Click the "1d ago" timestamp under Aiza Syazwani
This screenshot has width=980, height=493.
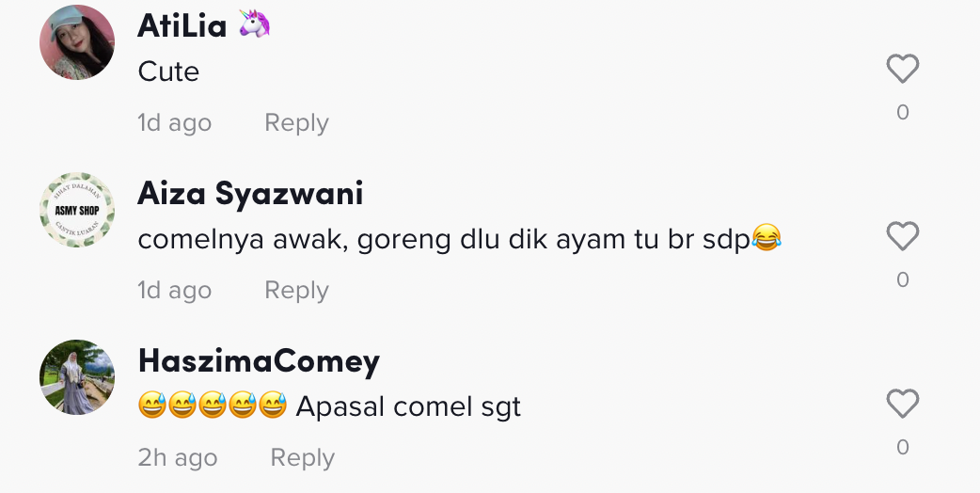click(174, 290)
